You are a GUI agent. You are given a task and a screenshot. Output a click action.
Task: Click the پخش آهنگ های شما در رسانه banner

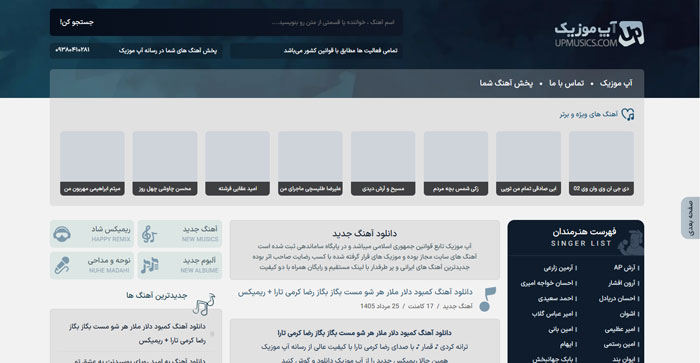click(168, 50)
